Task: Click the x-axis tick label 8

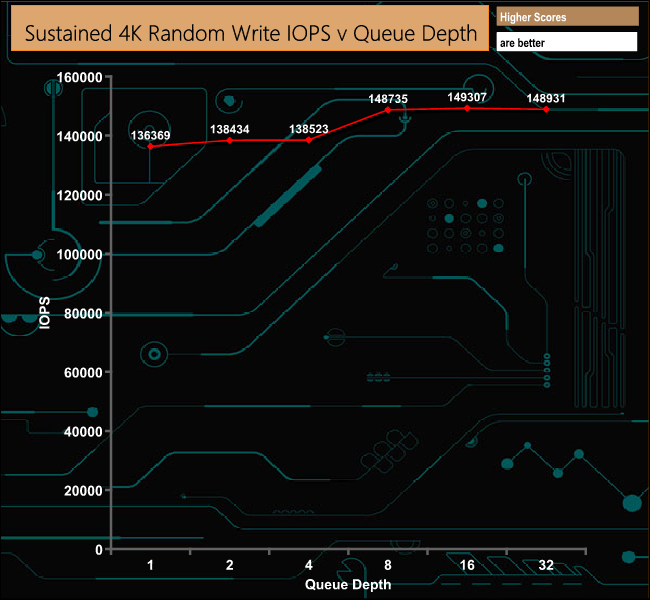Action: (388, 565)
